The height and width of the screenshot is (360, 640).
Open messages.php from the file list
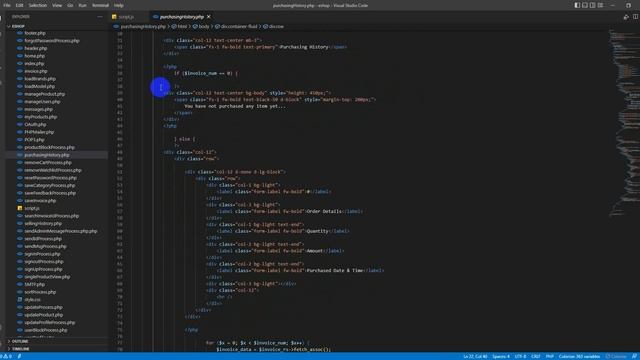(38, 109)
